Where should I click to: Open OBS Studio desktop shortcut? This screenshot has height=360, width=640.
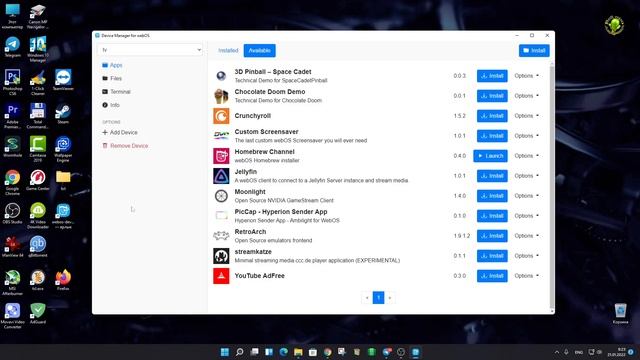[x=13, y=214]
